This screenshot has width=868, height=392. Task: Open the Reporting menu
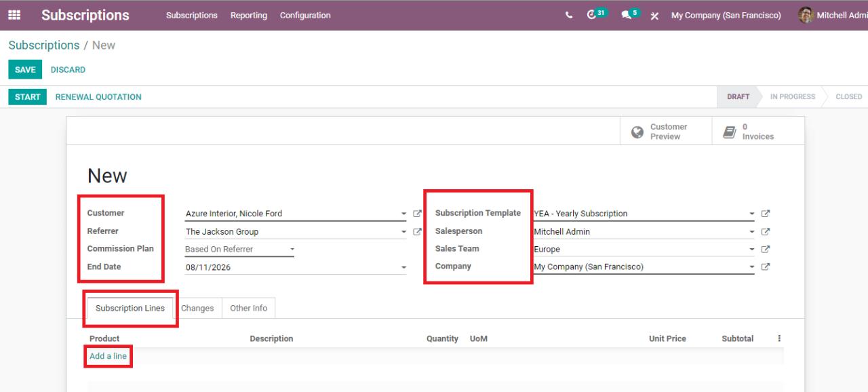pos(248,15)
